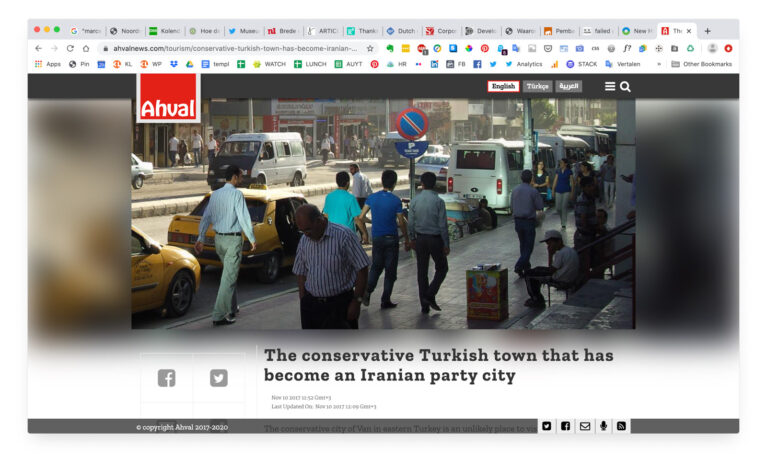Click the footer Facebook icon

click(565, 426)
